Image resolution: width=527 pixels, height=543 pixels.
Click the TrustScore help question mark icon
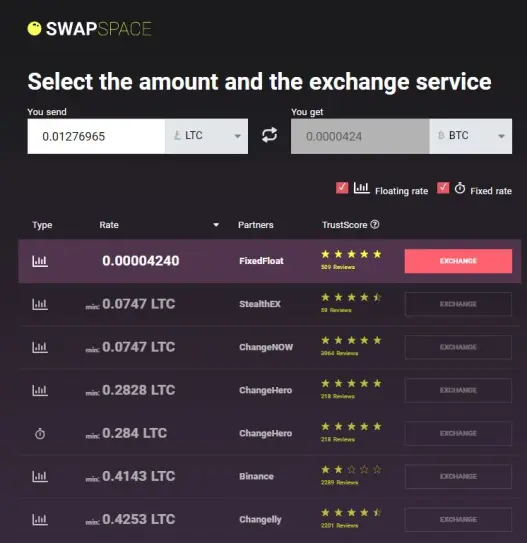tap(375, 224)
